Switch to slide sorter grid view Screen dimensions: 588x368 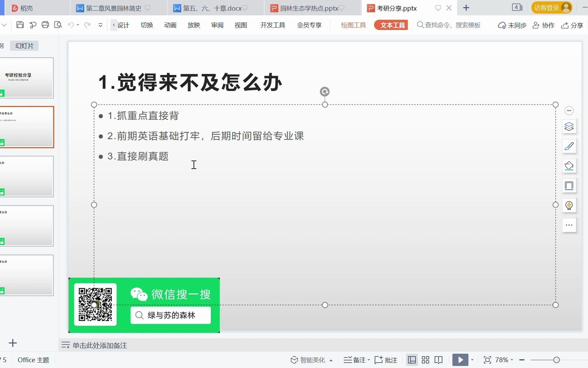pyautogui.click(x=425, y=360)
